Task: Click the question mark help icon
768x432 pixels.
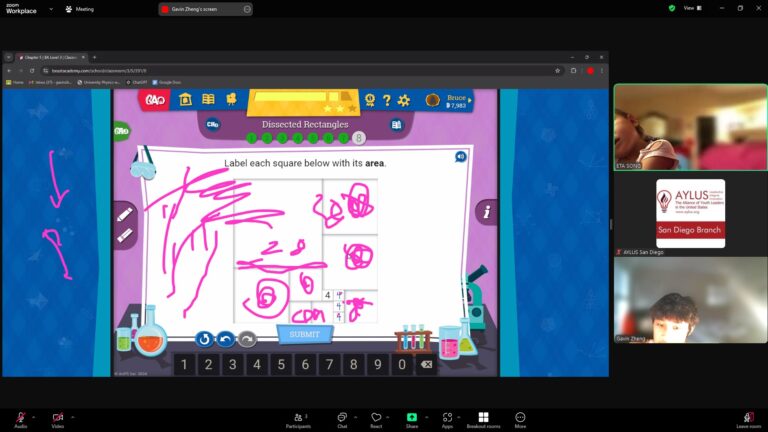Action: [386, 100]
